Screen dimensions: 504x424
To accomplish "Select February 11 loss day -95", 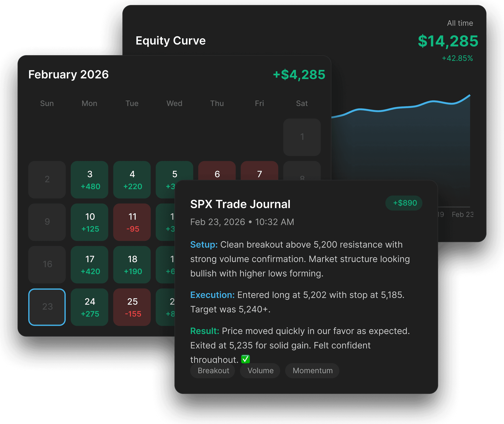I will [x=132, y=222].
